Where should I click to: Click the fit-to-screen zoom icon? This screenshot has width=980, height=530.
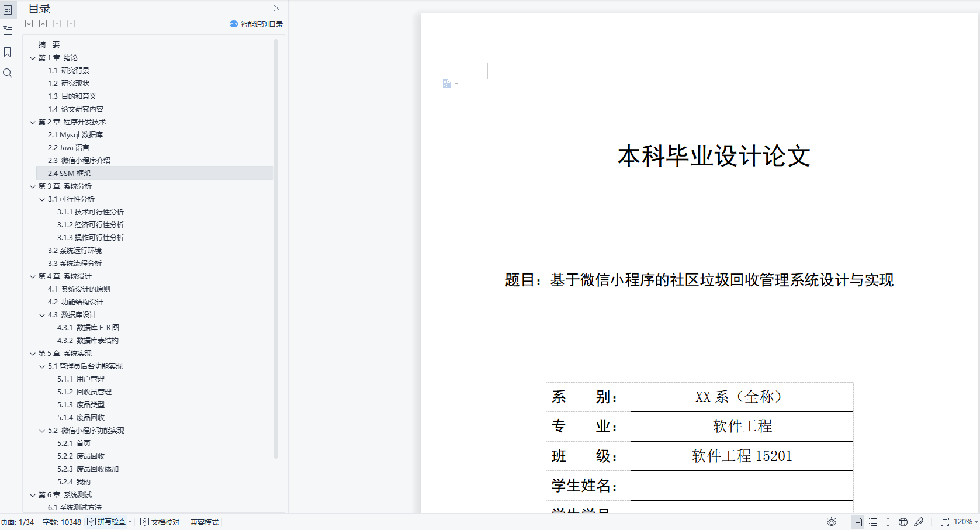944,522
